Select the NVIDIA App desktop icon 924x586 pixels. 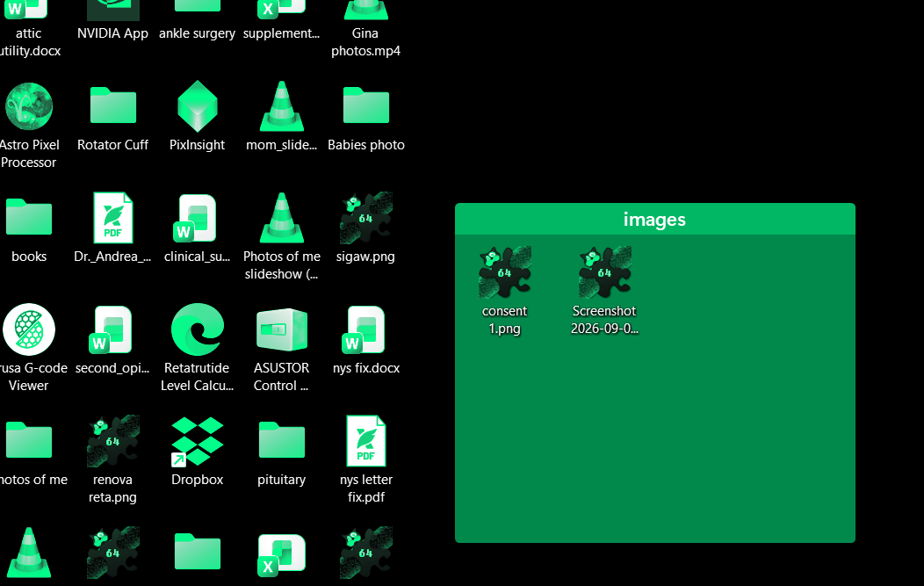[x=112, y=20]
